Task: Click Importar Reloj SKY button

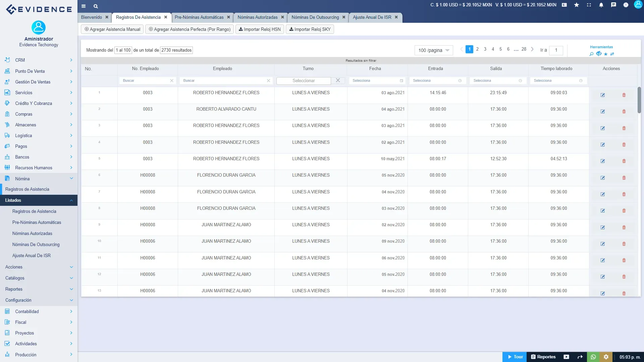Action: (310, 29)
